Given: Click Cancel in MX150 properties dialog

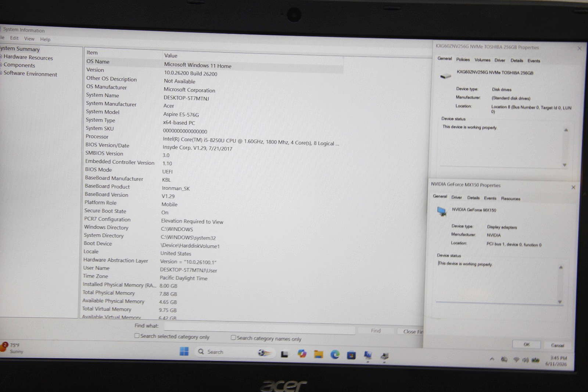Looking at the screenshot, I should pos(557,345).
